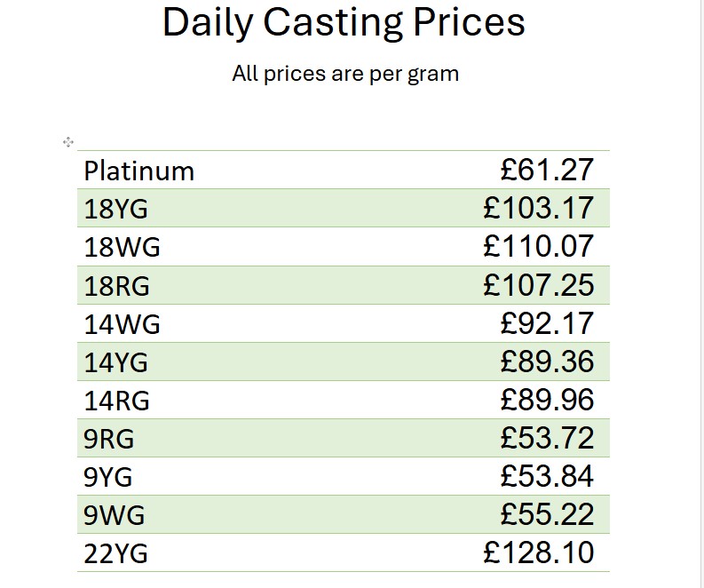Select the Platinum label cell
Viewport: 704px width, 588px height.
(x=139, y=171)
